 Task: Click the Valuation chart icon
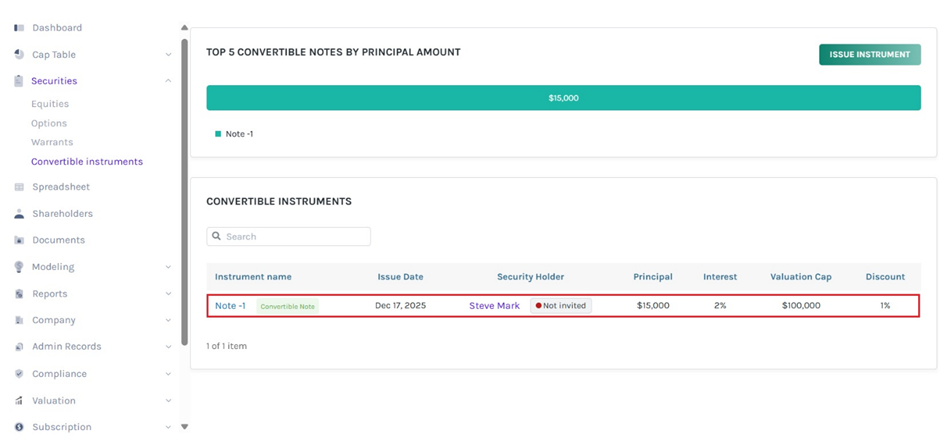(x=19, y=400)
